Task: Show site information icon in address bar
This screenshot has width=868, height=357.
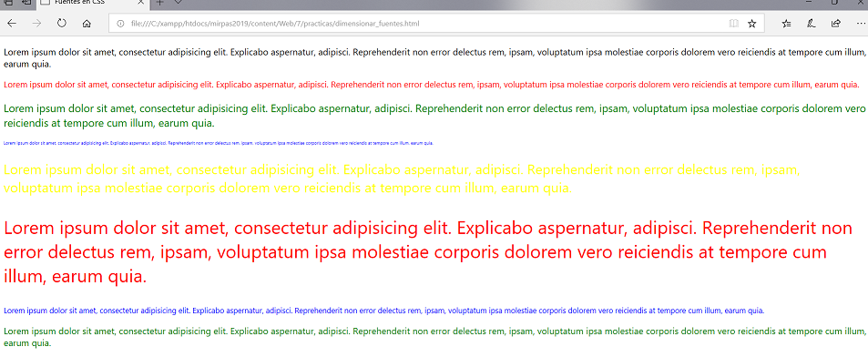Action: 120,24
